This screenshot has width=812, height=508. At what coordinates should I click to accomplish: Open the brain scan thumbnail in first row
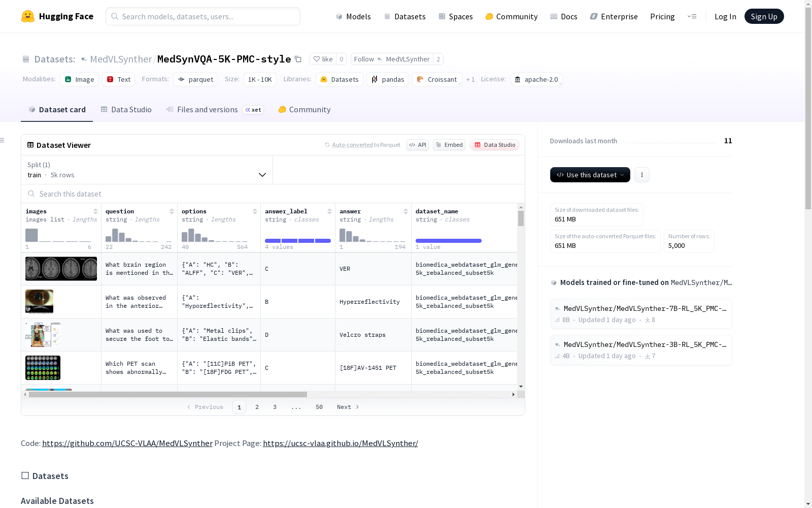coord(61,269)
